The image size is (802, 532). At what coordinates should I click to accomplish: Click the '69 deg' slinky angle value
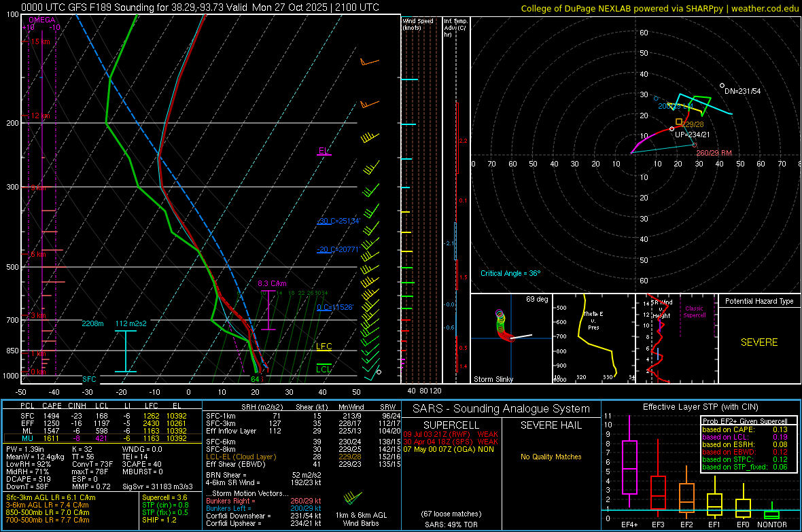537,299
